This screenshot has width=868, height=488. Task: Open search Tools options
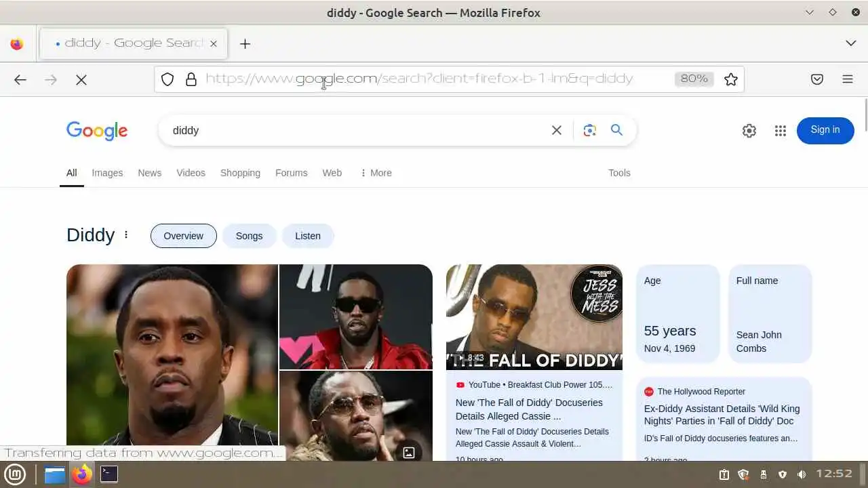click(619, 173)
